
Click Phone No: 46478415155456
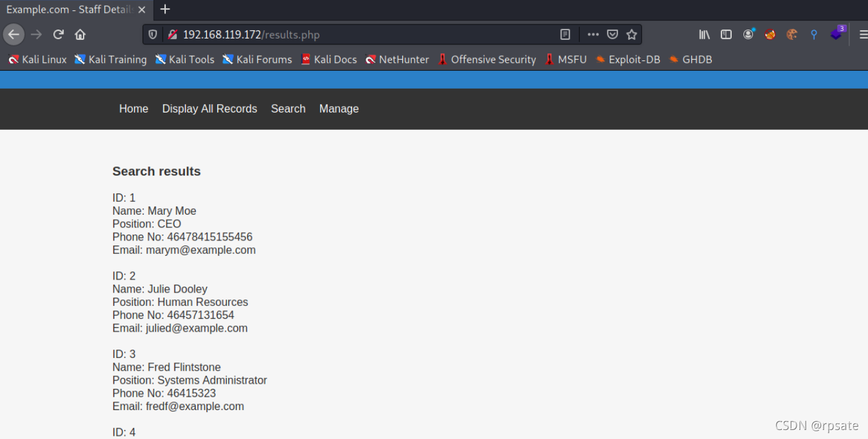click(182, 237)
